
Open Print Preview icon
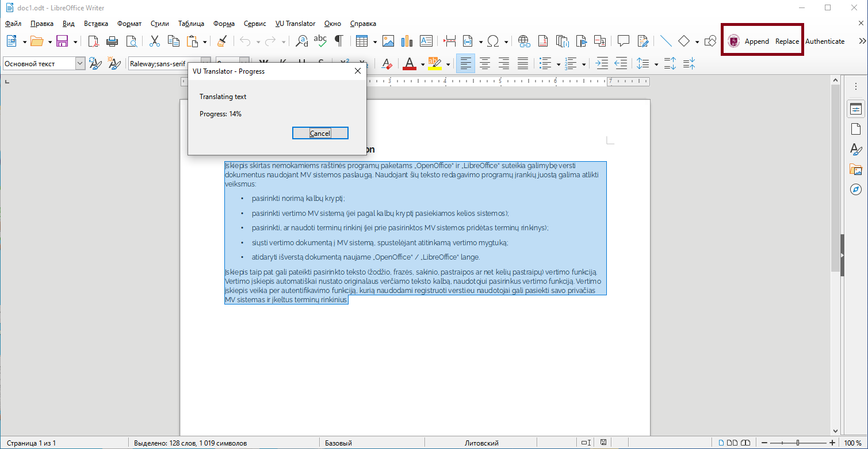coord(132,41)
